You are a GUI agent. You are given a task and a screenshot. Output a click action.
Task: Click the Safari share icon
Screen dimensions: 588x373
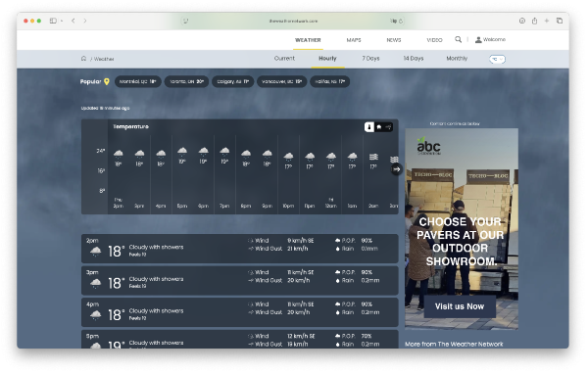[x=534, y=21]
